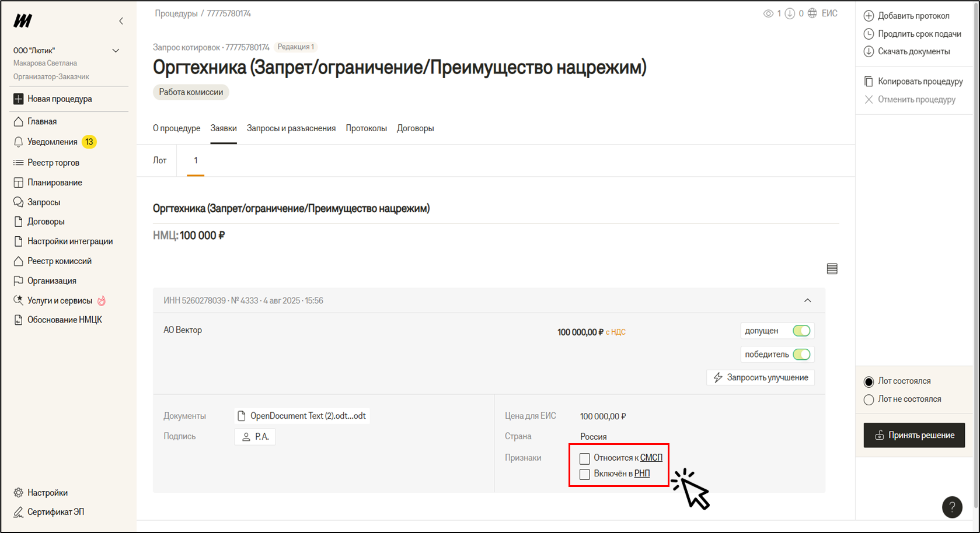Click the Copy procedure icon
The width and height of the screenshot is (980, 533).
click(869, 82)
